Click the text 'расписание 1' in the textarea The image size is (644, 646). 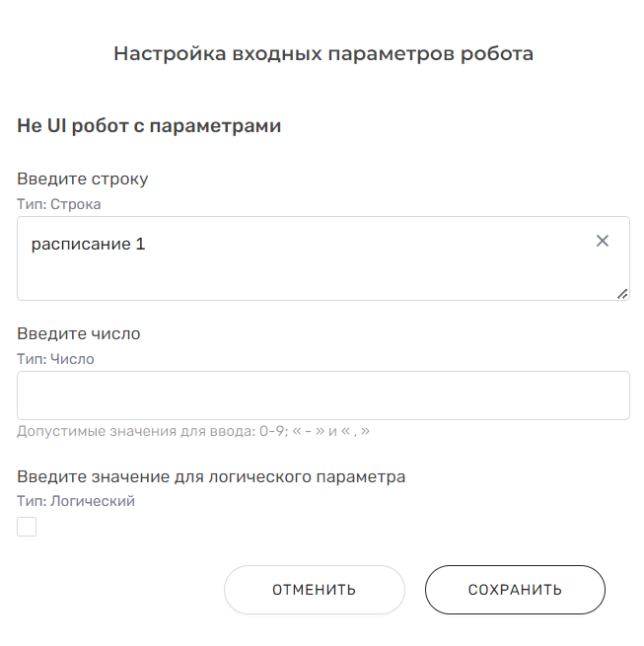click(89, 244)
